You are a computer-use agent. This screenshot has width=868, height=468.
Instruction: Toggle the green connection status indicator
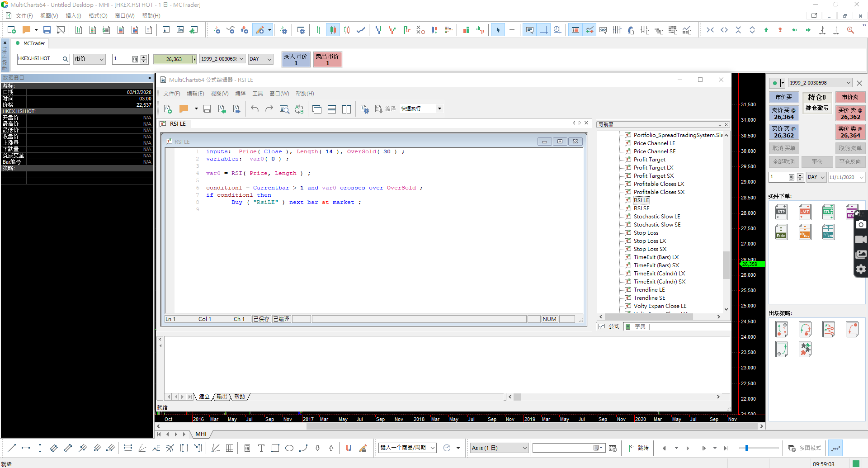pyautogui.click(x=775, y=83)
